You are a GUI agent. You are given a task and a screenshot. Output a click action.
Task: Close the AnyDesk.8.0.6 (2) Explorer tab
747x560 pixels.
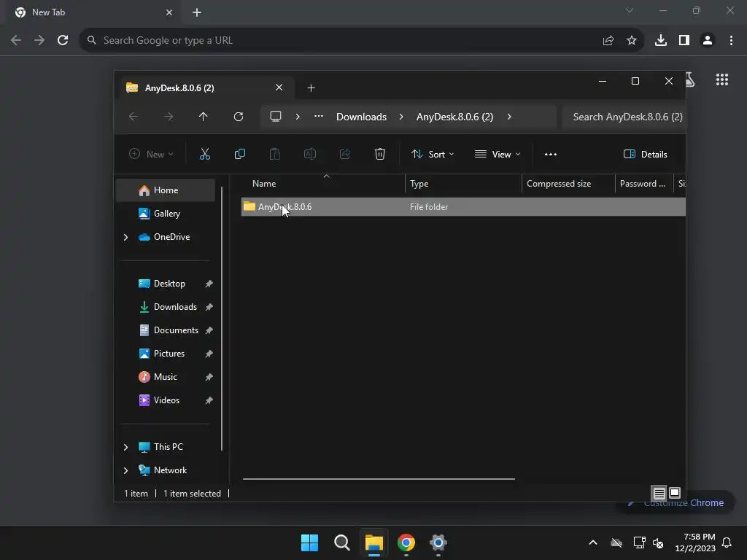point(279,87)
